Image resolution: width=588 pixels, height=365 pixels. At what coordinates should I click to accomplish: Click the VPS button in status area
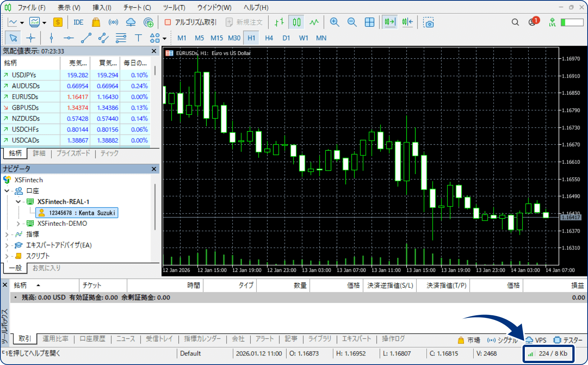536,340
